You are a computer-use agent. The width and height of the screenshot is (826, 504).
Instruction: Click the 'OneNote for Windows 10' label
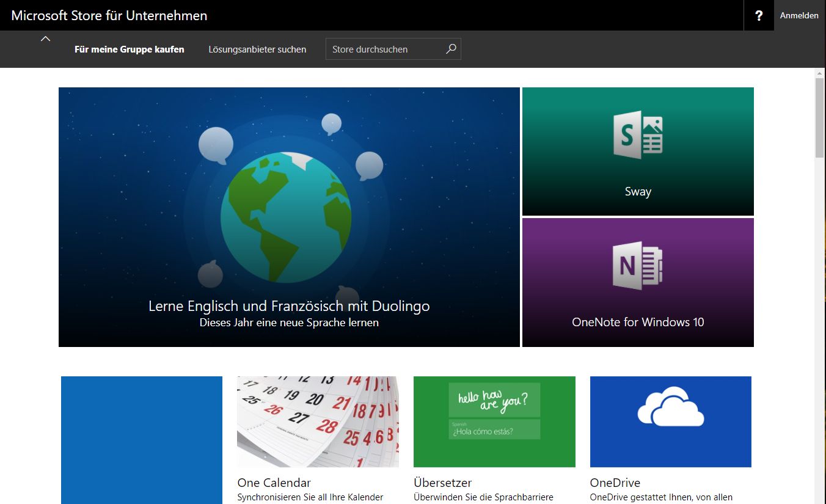(x=638, y=322)
